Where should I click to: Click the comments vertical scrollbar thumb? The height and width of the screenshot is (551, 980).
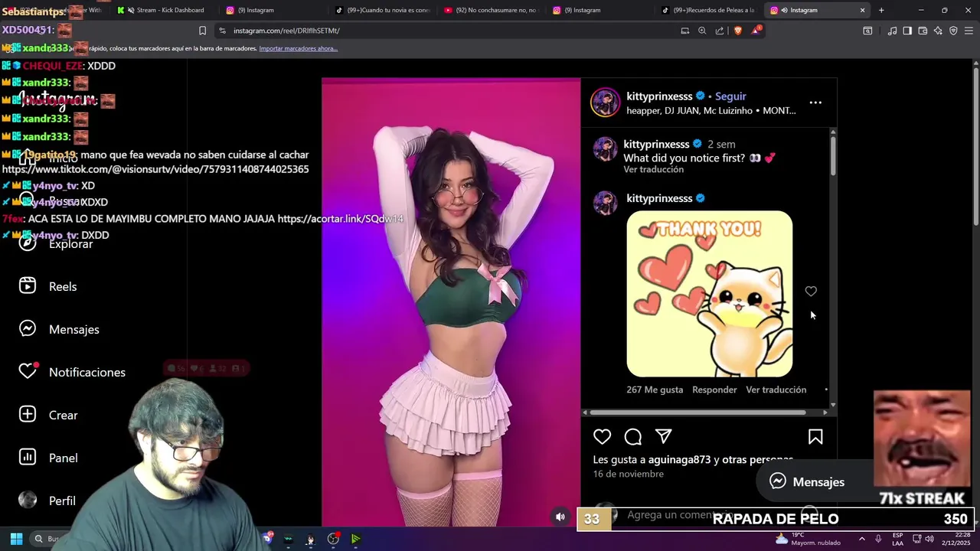tap(833, 156)
